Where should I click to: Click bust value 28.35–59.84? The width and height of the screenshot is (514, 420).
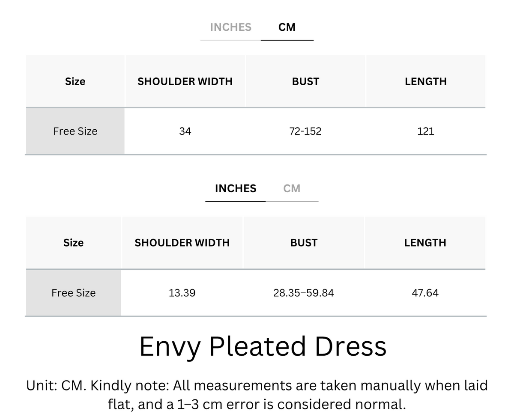click(304, 293)
